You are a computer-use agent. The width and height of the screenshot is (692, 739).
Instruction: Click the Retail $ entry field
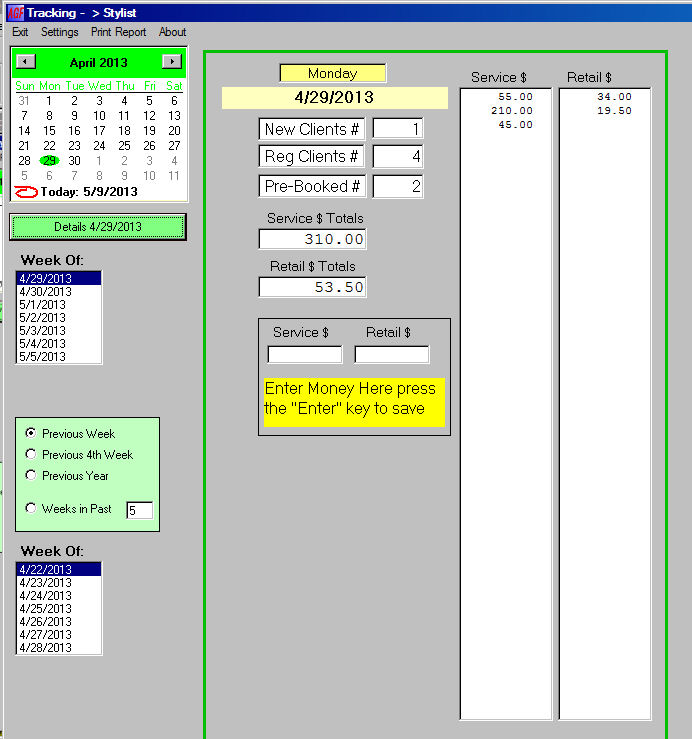coord(391,355)
